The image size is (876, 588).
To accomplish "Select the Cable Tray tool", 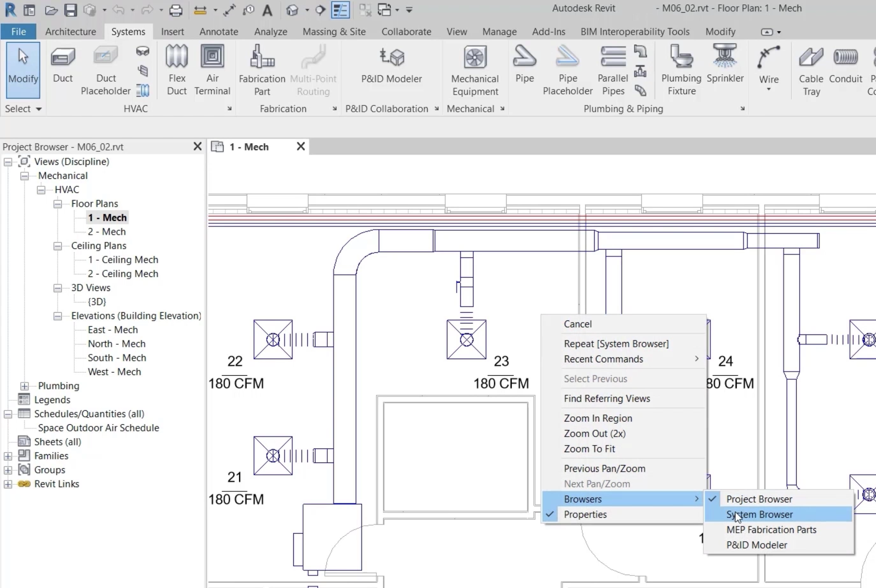I will coord(811,71).
